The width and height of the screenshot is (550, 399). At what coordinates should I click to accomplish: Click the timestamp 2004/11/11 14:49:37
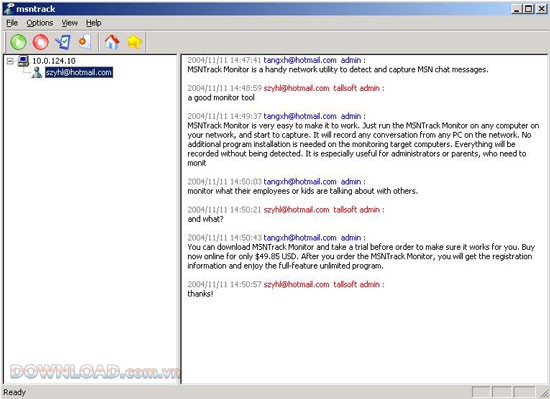point(224,116)
